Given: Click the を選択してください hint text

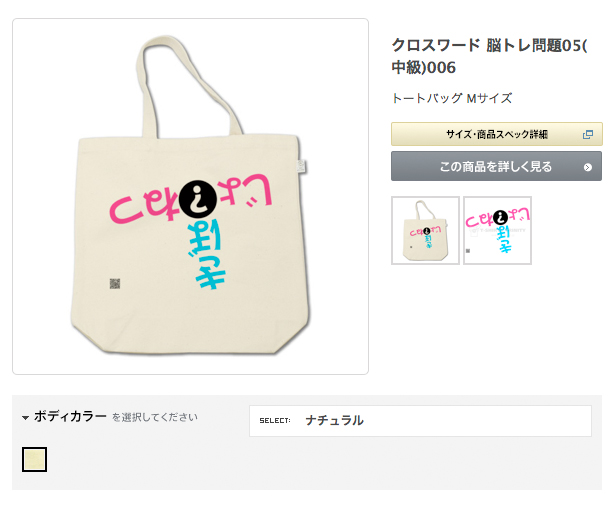Looking at the screenshot, I should click(x=155, y=417).
